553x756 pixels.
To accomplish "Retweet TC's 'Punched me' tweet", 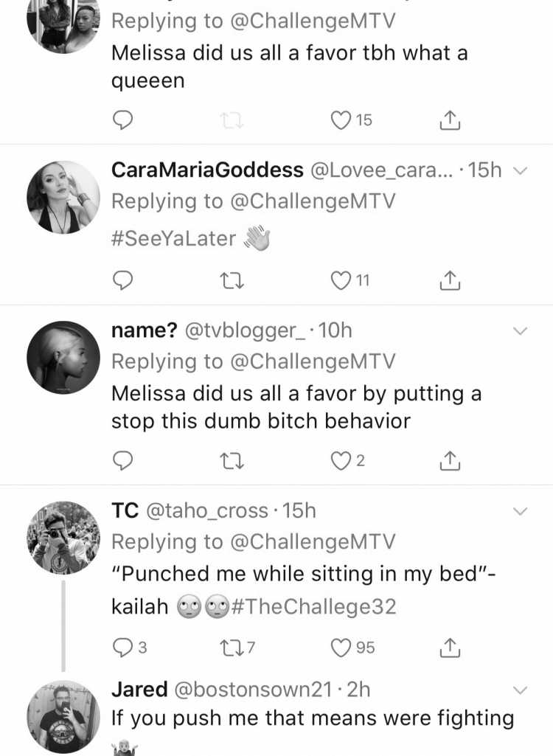I will 232,648.
